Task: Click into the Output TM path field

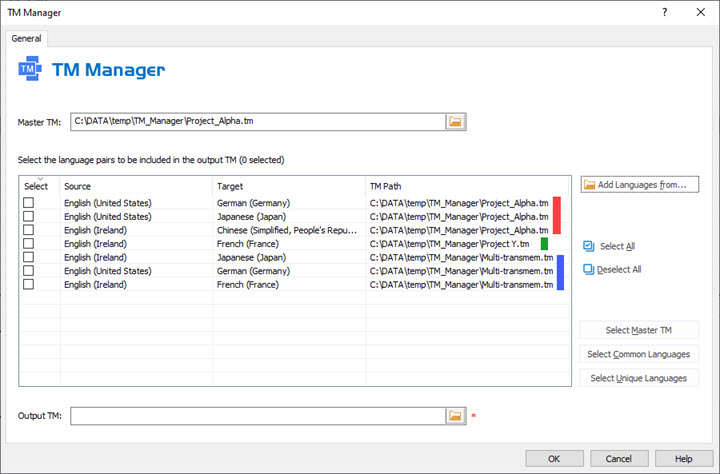Action: point(257,415)
